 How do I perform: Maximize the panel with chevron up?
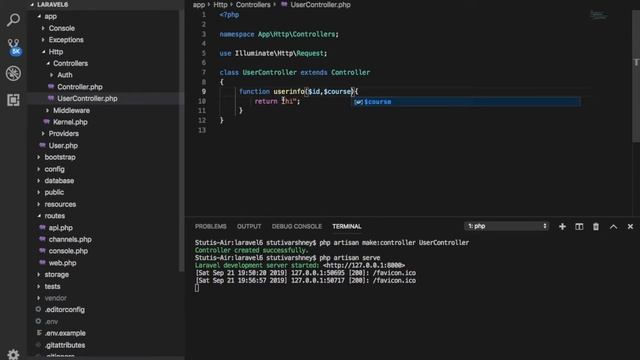tap(613, 227)
